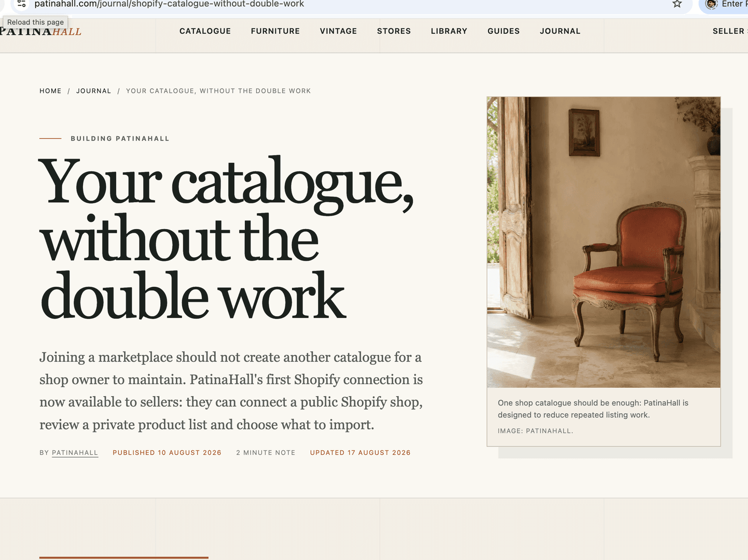Go to PatinaHall logo home
The image size is (748, 560).
click(40, 32)
